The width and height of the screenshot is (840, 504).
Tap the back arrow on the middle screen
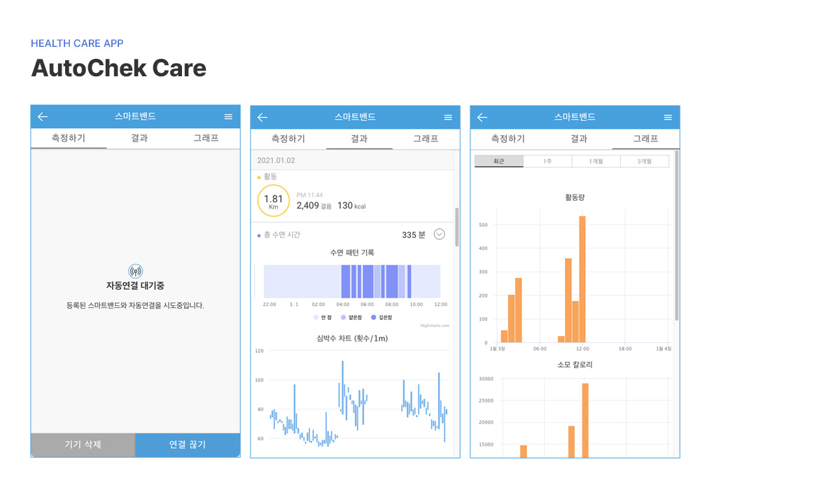click(262, 118)
